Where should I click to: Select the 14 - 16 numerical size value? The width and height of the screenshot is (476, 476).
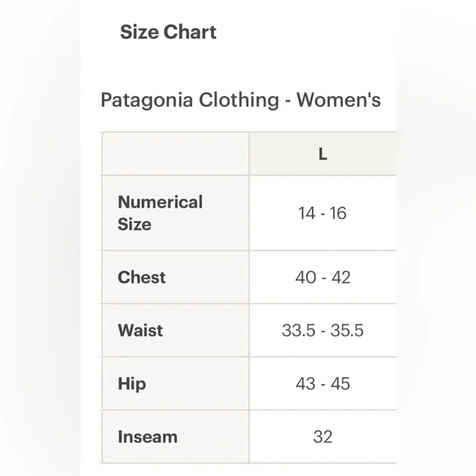pos(323,213)
